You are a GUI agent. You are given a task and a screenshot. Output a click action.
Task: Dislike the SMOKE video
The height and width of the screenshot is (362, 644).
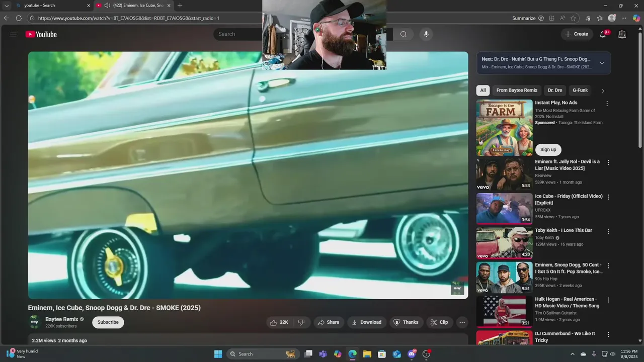point(301,322)
